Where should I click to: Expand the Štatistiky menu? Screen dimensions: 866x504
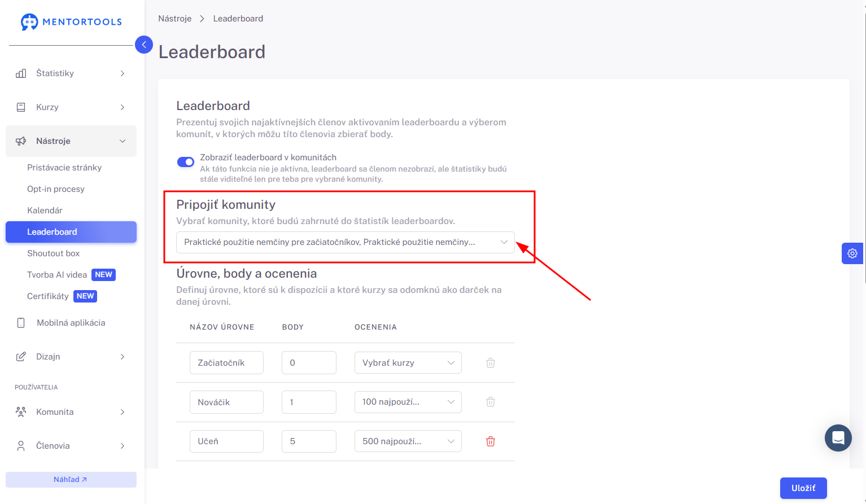coord(71,73)
